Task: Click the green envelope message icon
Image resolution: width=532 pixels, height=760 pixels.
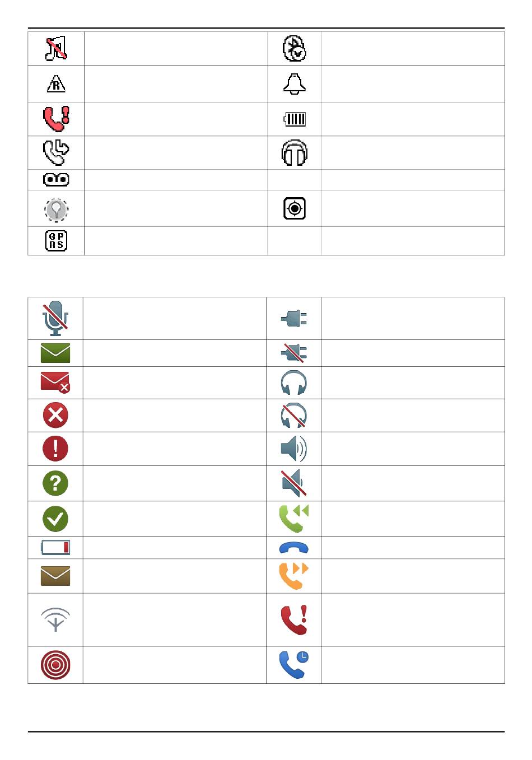Action: [x=55, y=353]
